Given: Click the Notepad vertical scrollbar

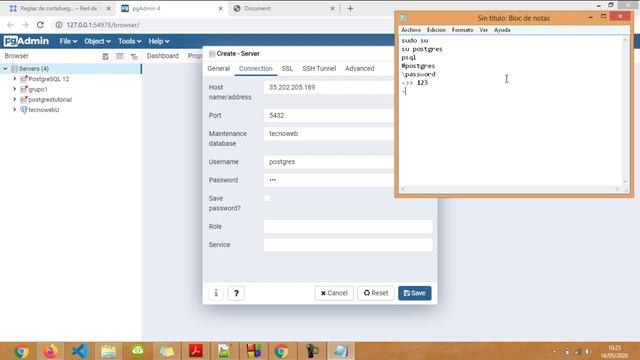Looking at the screenshot, I should coord(625,110).
